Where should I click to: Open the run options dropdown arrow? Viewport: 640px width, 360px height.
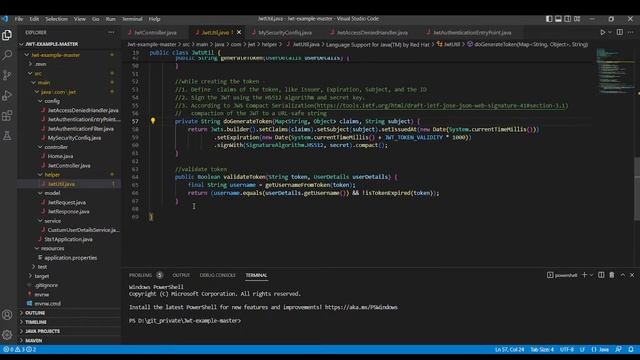pyautogui.click(x=610, y=32)
